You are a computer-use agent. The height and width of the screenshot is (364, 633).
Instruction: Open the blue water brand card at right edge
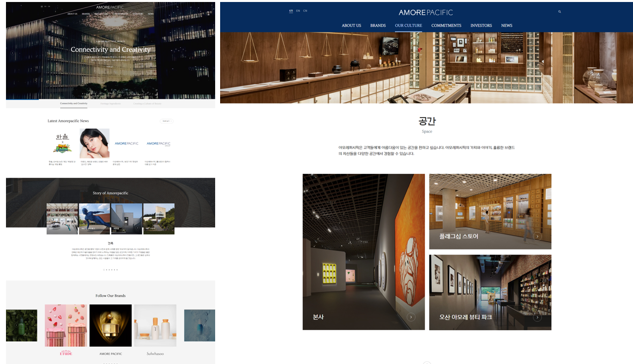click(x=200, y=326)
